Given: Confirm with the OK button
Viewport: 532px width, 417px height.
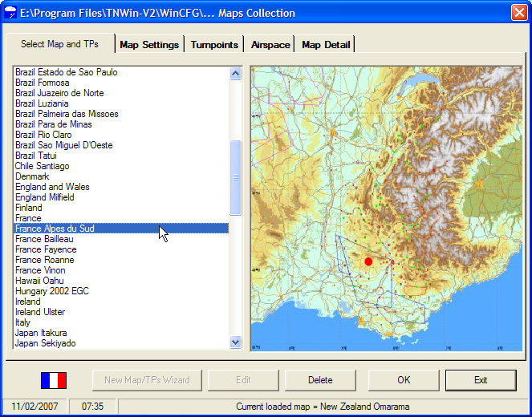Looking at the screenshot, I should coord(403,380).
